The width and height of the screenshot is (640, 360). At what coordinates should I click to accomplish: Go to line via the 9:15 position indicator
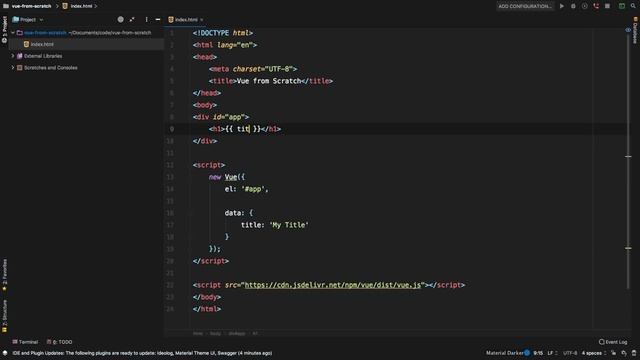pos(538,353)
